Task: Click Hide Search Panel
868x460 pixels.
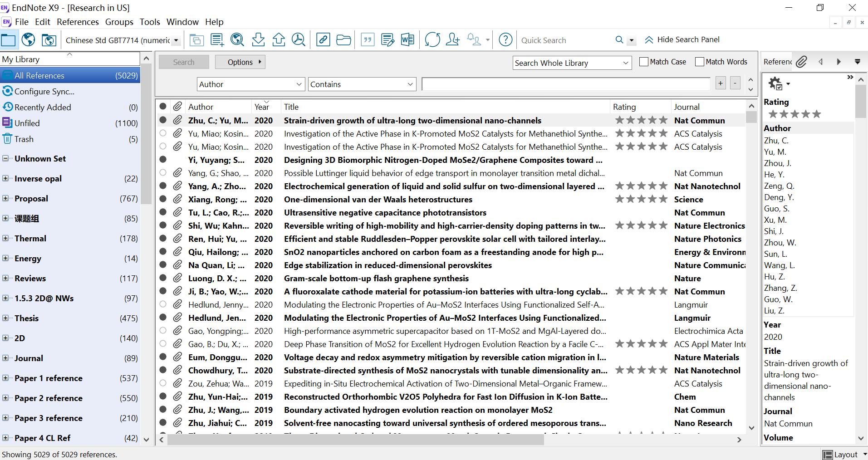Action: coord(682,39)
